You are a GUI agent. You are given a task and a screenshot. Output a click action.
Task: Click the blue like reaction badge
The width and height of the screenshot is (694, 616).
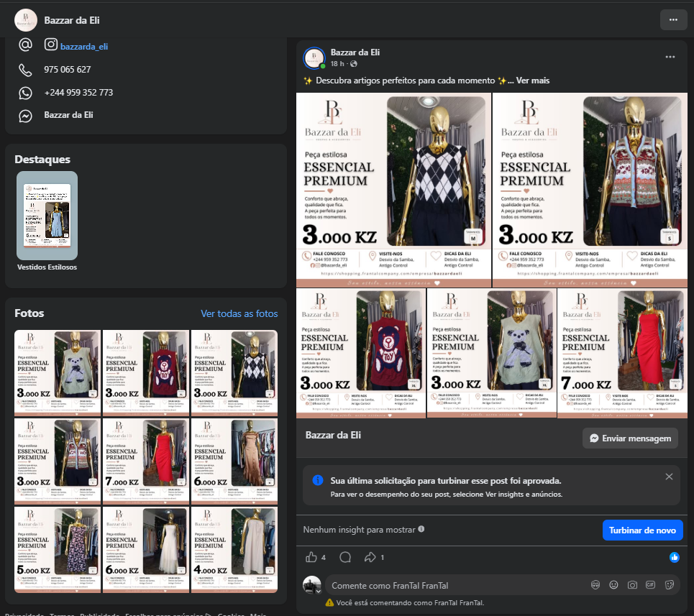675,558
